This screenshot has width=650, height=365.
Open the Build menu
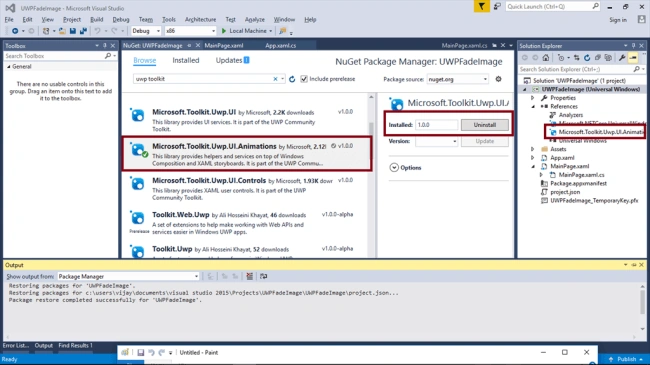pos(97,19)
